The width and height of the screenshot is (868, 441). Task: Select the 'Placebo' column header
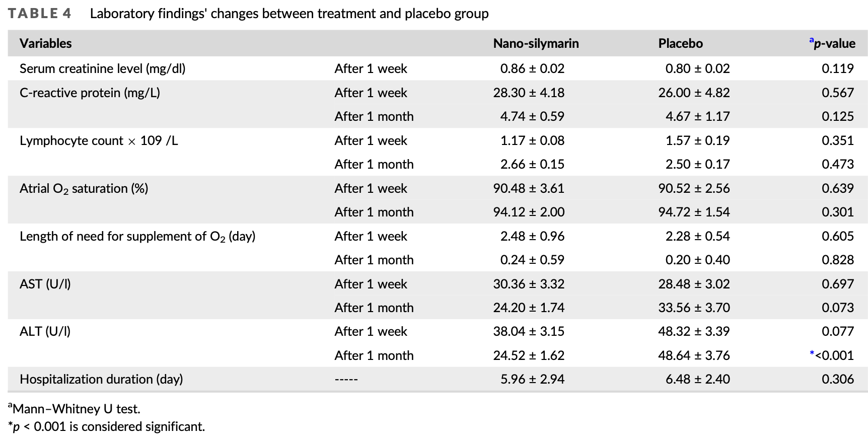(680, 43)
